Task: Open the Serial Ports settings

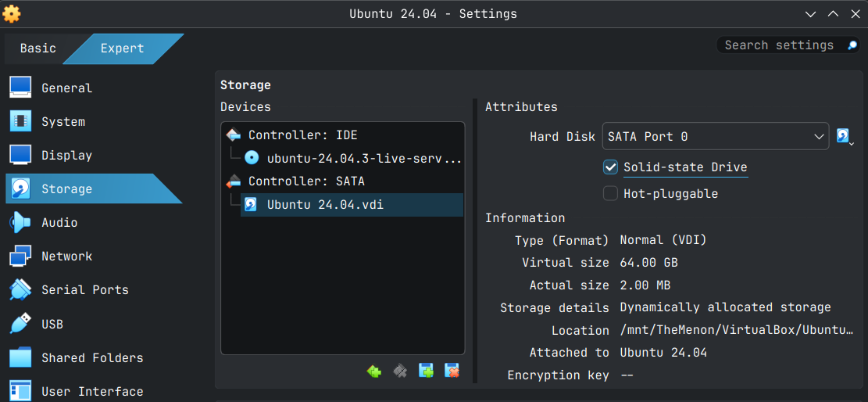Action: pos(84,290)
